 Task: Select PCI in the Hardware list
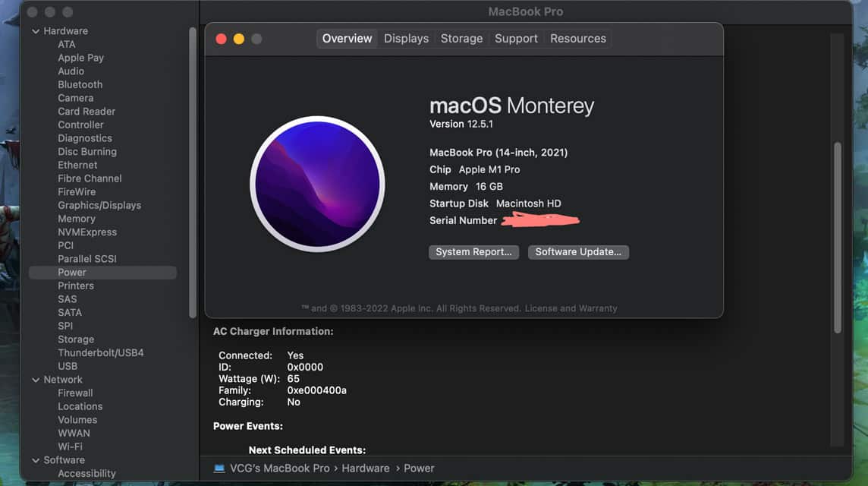[65, 245]
